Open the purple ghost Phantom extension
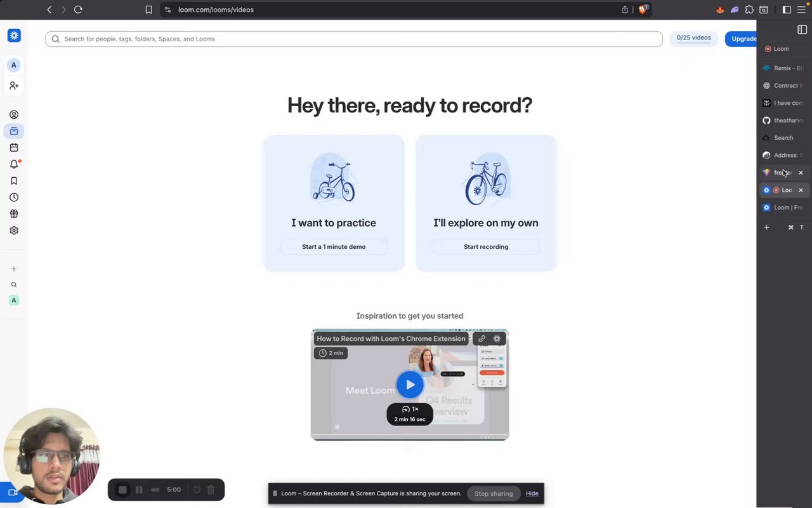Viewport: 812px width, 508px height. [735, 10]
